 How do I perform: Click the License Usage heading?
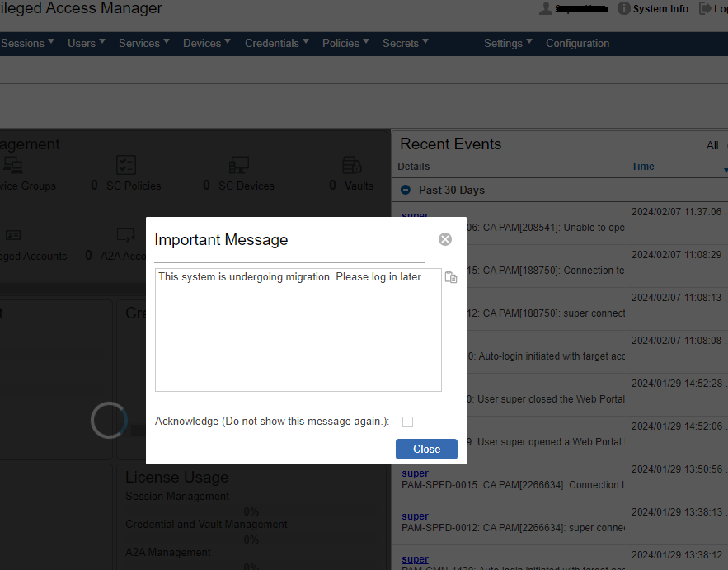177,477
